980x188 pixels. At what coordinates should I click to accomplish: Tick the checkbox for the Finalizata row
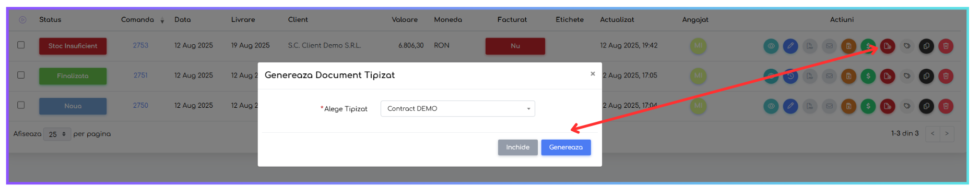pyautogui.click(x=21, y=75)
